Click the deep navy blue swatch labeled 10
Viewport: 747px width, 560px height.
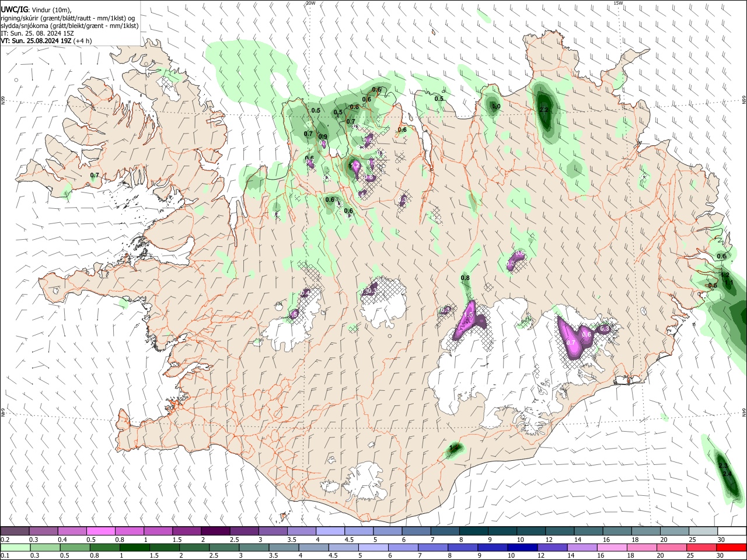[x=522, y=547]
